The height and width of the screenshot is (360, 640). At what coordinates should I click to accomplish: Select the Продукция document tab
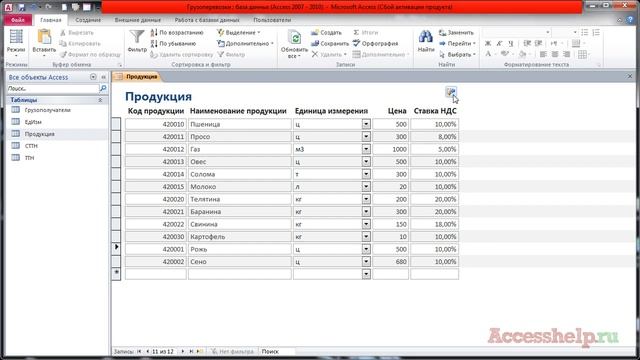coord(137,76)
